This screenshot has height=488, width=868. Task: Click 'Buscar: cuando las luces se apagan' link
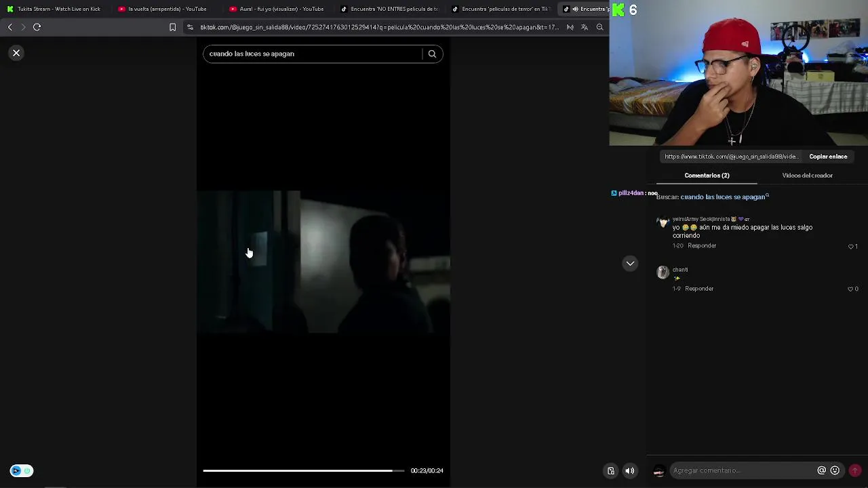click(713, 197)
